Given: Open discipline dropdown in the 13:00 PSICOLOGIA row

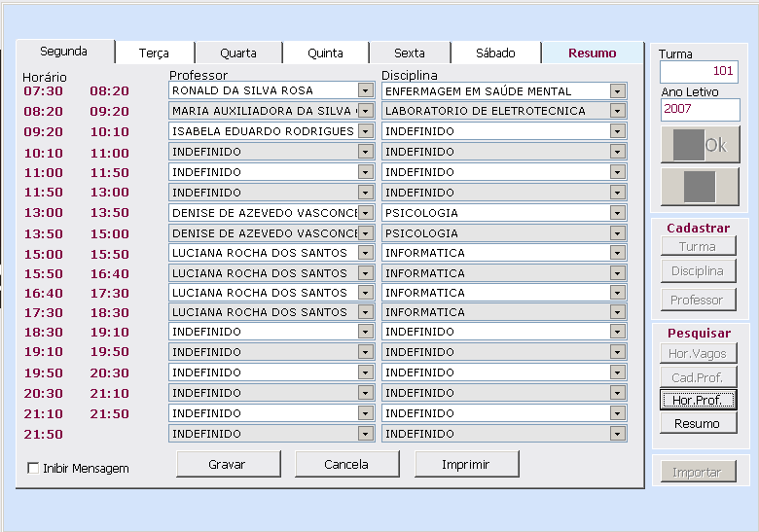Looking at the screenshot, I should (x=617, y=212).
